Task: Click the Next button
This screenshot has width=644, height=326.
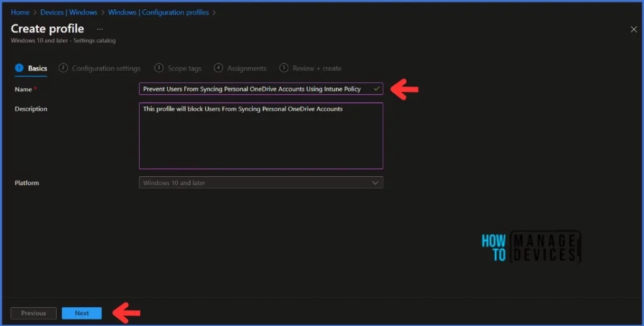Action: tap(82, 313)
